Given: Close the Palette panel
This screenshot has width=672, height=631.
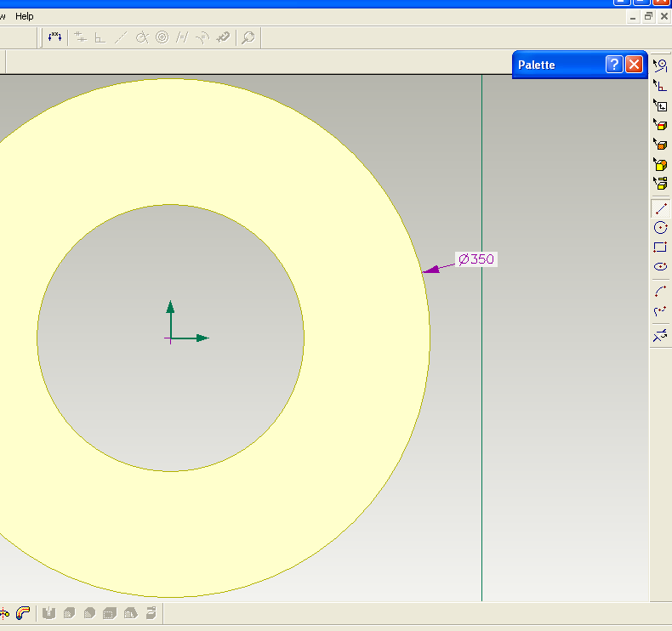Looking at the screenshot, I should pyautogui.click(x=635, y=65).
